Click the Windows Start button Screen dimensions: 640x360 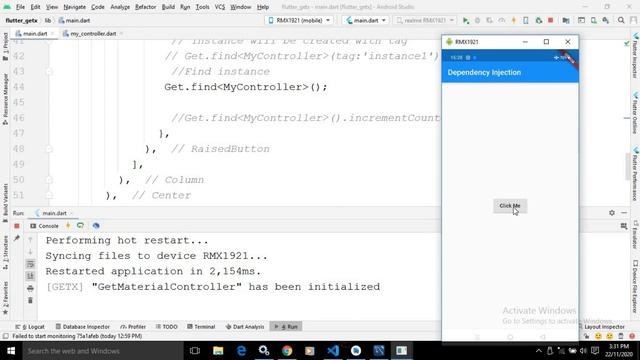pos(11,351)
